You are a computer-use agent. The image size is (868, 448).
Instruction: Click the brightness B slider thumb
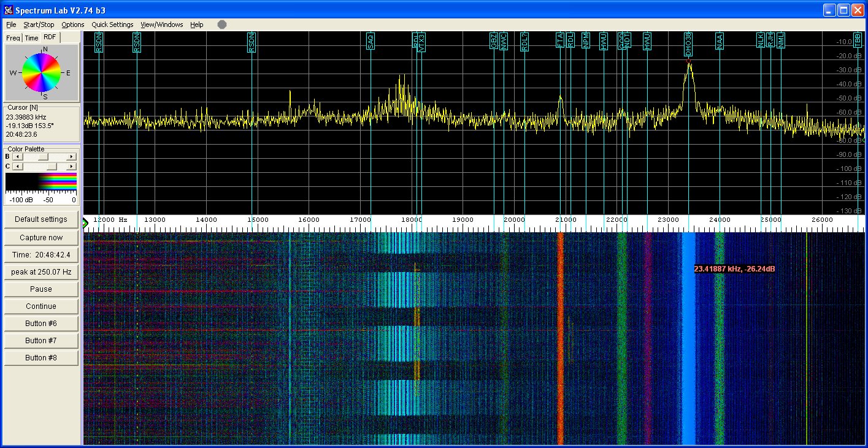click(x=44, y=157)
